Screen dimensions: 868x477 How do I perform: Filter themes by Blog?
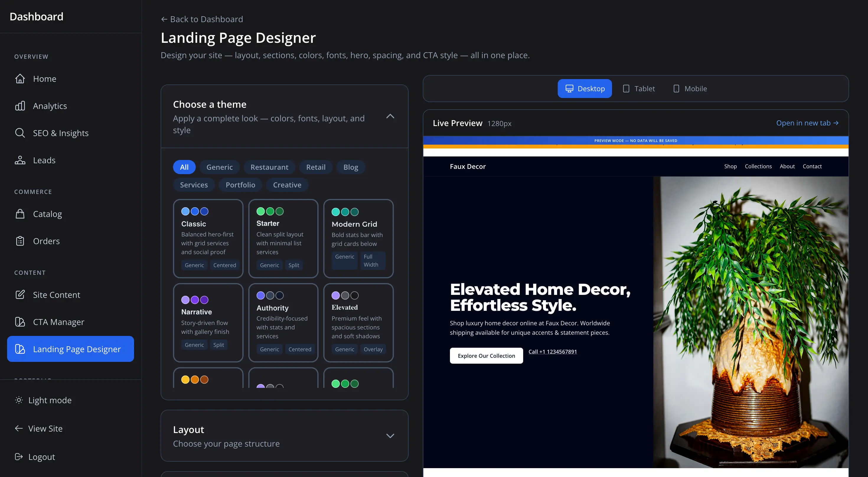(x=350, y=167)
